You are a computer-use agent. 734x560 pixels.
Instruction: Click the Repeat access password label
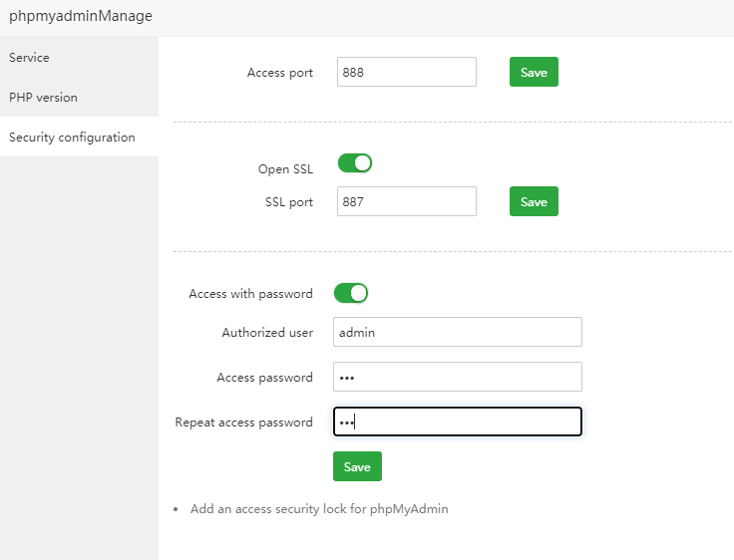243,422
